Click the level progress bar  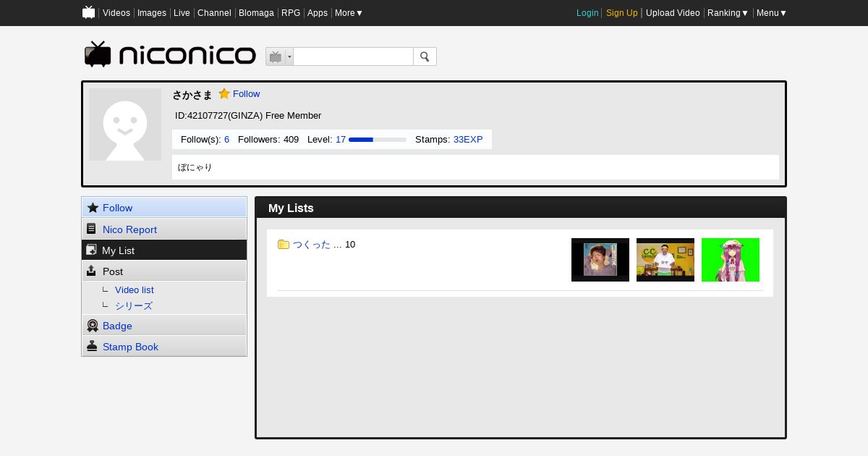(378, 140)
